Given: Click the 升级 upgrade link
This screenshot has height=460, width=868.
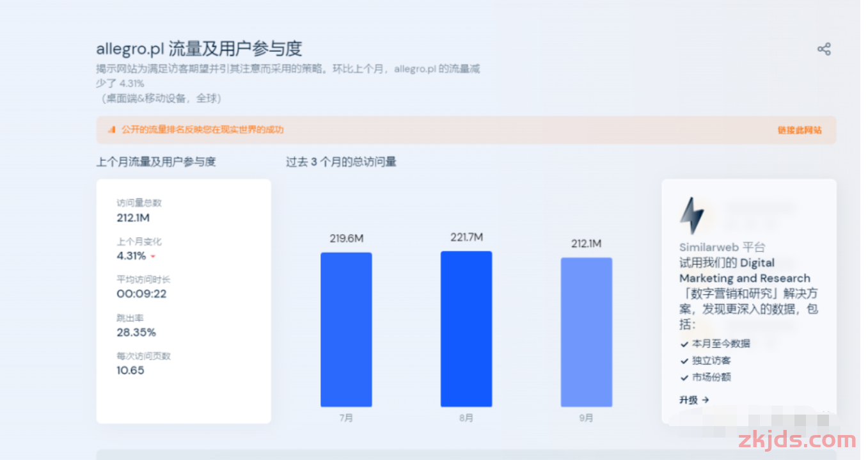Looking at the screenshot, I should (694, 400).
